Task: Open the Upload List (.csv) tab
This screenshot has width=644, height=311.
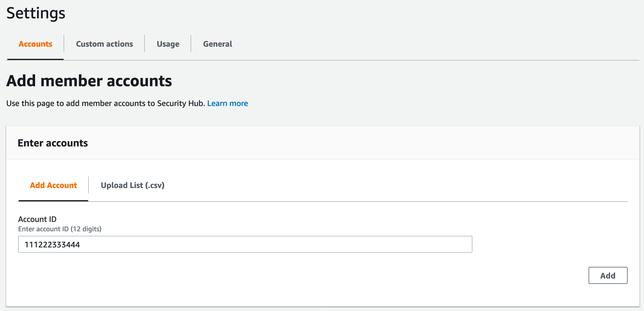Action: click(133, 185)
